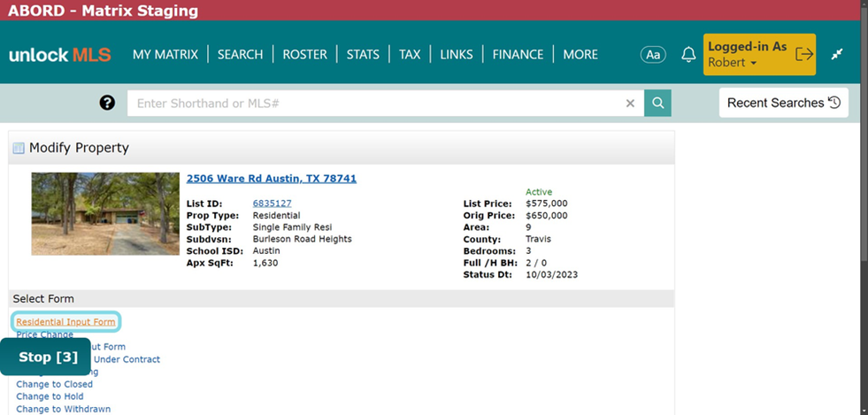Viewport: 868px width, 415px height.
Task: Open the 2506 Ware Rd Austin address link
Action: [272, 179]
